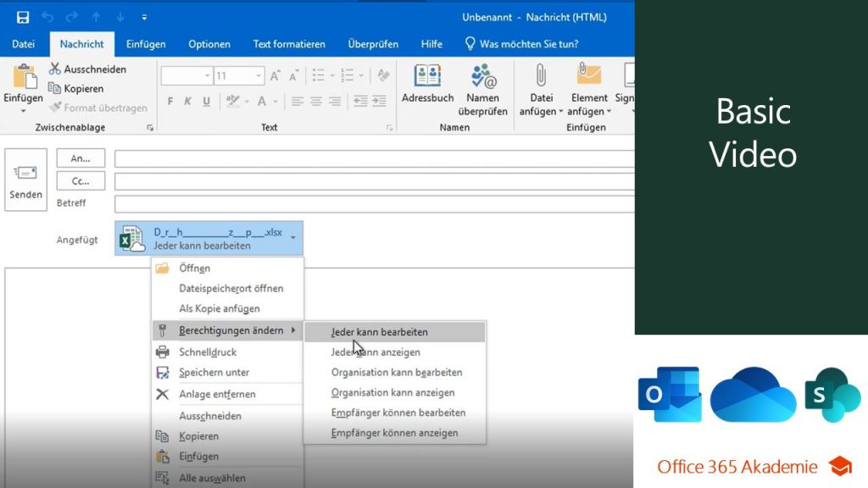Select 'Jeder kann anzeigen' permission
The height and width of the screenshot is (488, 868).
point(395,352)
